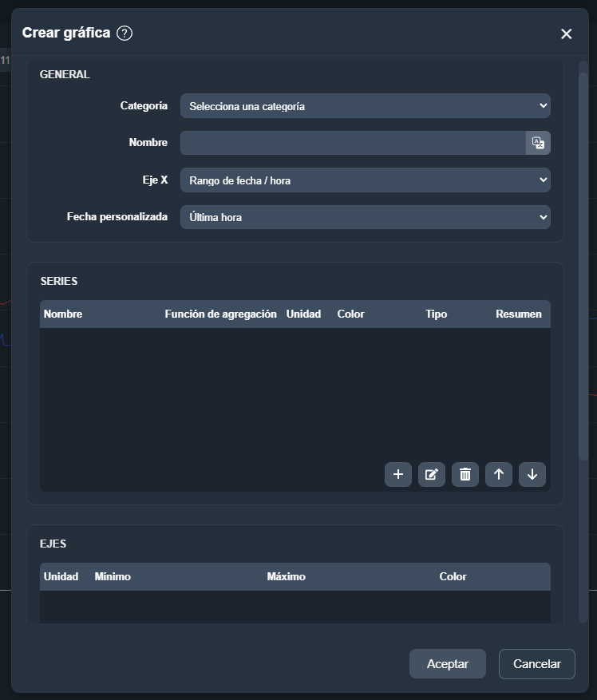Click into the Nombre text field

[x=352, y=143]
